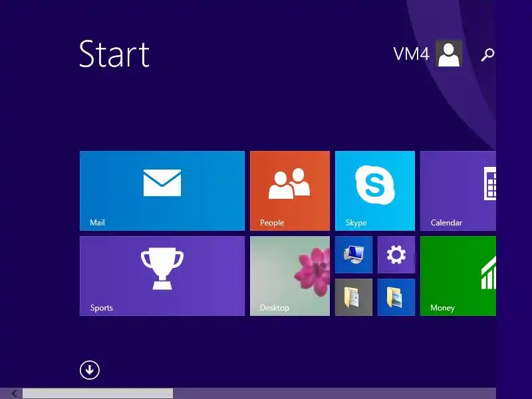The width and height of the screenshot is (532, 399).
Task: Open the Desktop tile
Action: pos(290,276)
